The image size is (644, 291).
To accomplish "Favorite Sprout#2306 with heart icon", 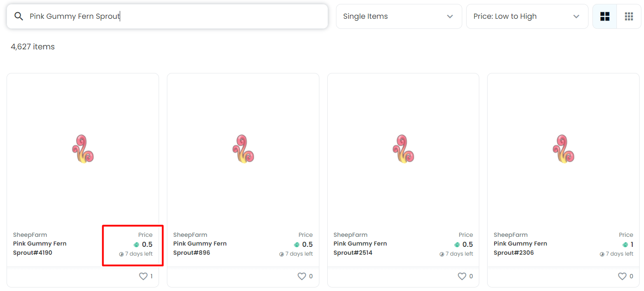I will click(x=622, y=276).
